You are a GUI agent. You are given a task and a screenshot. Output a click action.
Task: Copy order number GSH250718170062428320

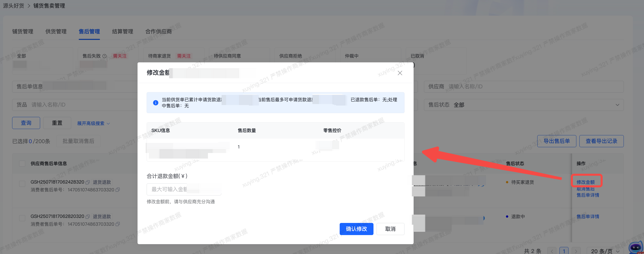(x=88, y=182)
